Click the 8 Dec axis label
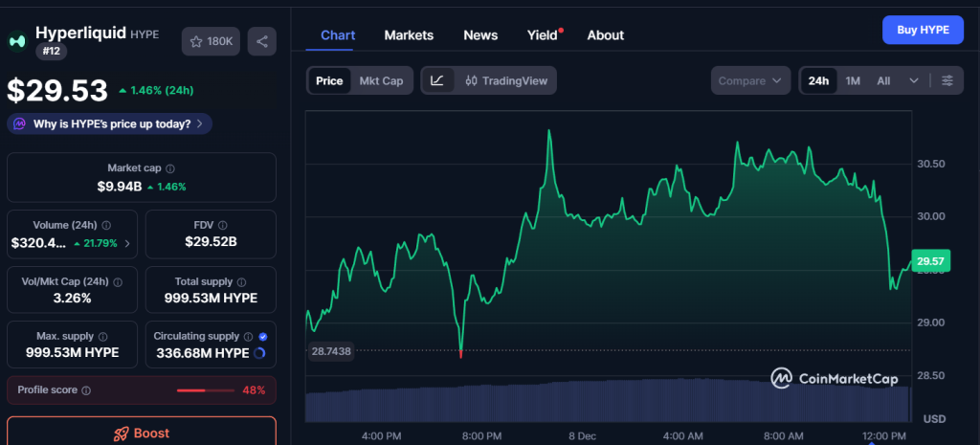The image size is (980, 445). tap(582, 435)
